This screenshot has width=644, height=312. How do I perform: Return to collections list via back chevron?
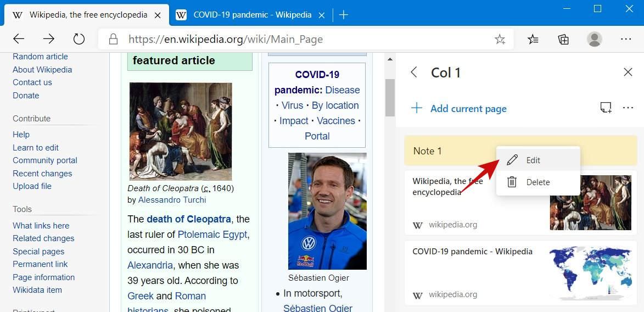(414, 73)
